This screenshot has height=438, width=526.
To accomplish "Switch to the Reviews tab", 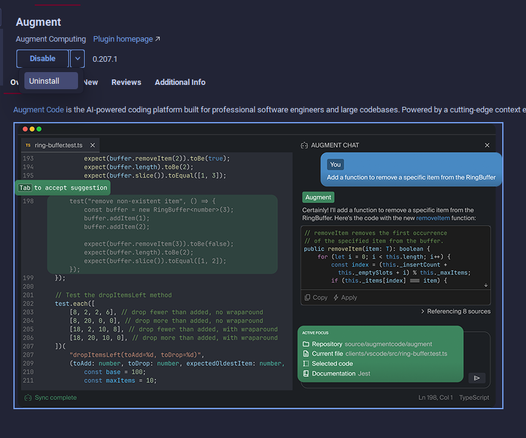I will tap(126, 82).
